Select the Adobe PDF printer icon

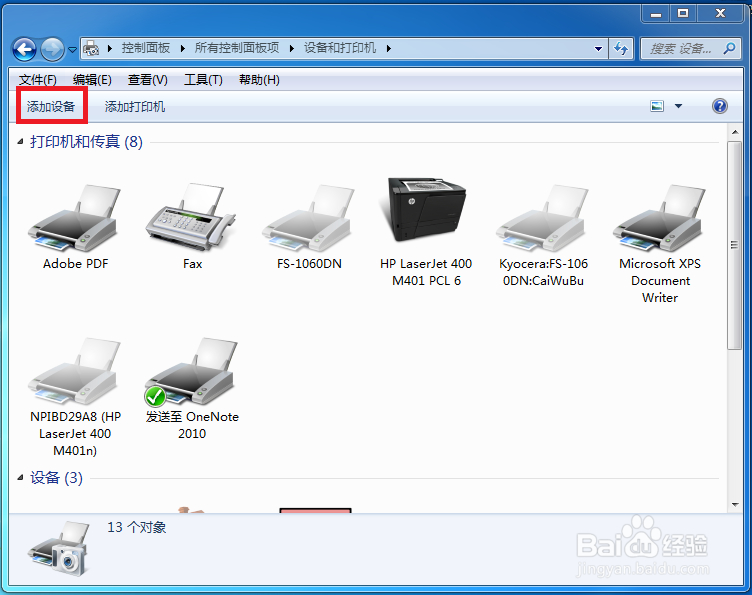[x=75, y=218]
